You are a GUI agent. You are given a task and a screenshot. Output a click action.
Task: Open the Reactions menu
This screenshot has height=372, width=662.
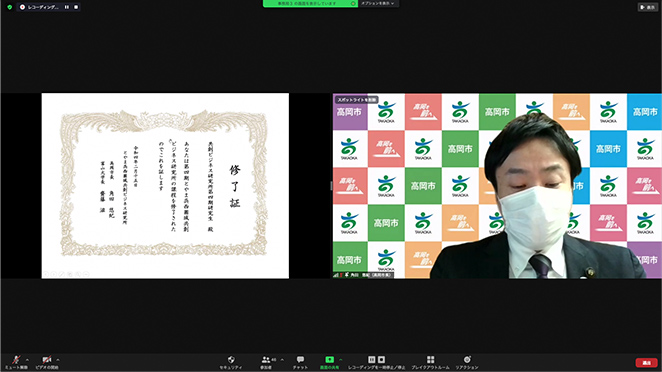pyautogui.click(x=467, y=362)
